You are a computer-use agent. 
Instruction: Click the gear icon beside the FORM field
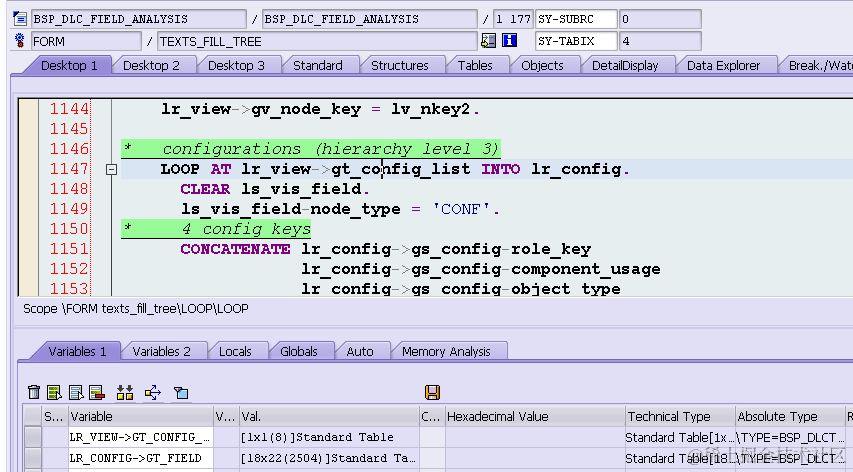tap(20, 40)
